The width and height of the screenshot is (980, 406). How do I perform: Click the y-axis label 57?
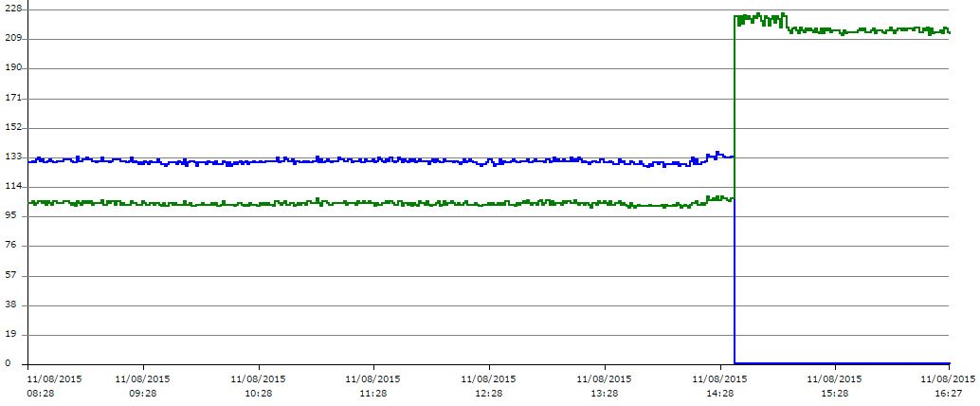tap(9, 275)
